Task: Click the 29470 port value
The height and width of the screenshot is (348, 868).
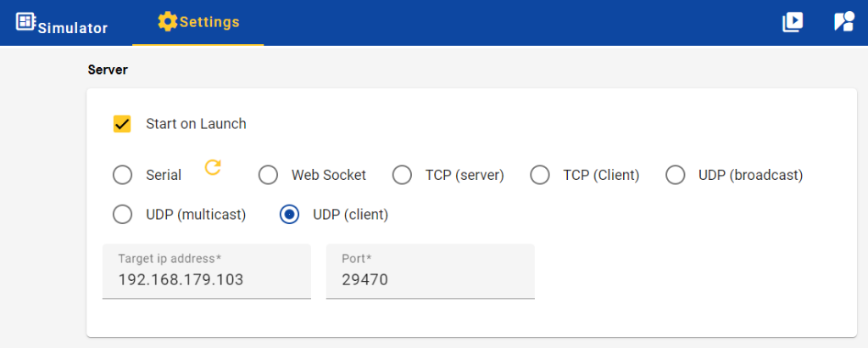Action: (365, 279)
